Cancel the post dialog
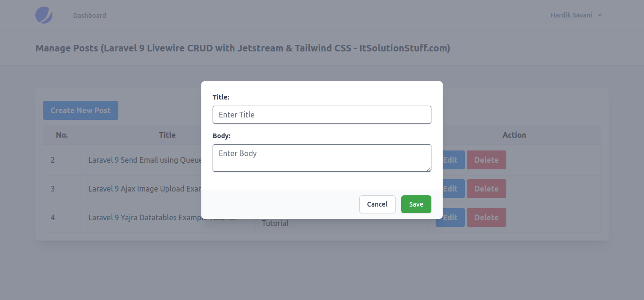This screenshot has width=644, height=300. (x=377, y=204)
